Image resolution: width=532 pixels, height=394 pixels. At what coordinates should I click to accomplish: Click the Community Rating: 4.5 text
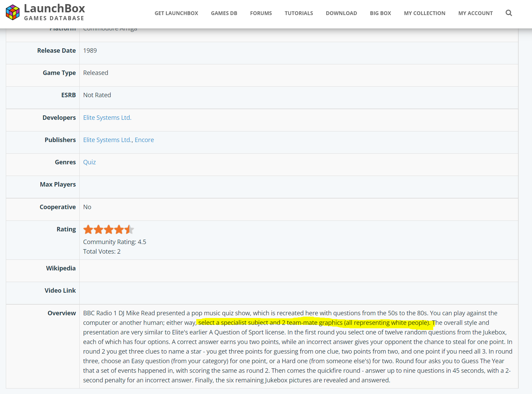point(115,242)
